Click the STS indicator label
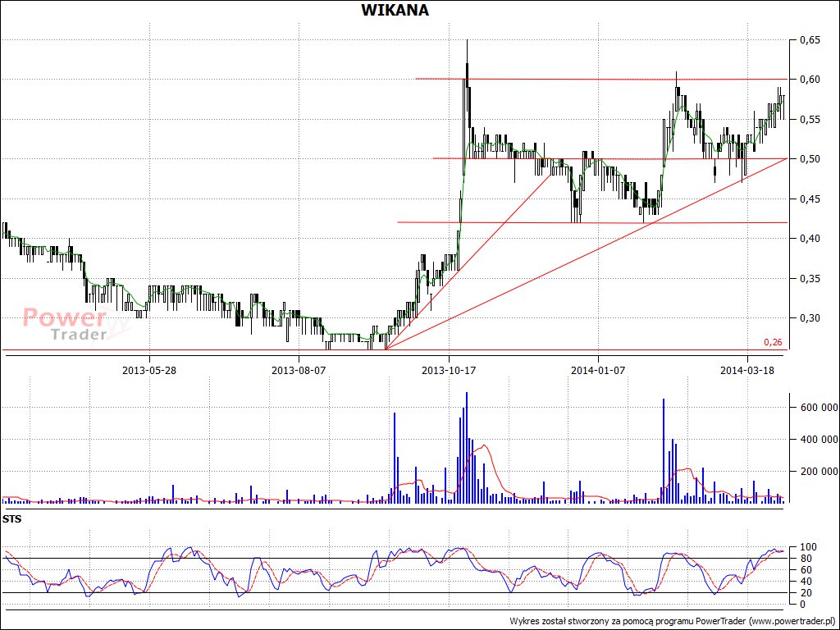The height and width of the screenshot is (630, 840). (x=11, y=519)
